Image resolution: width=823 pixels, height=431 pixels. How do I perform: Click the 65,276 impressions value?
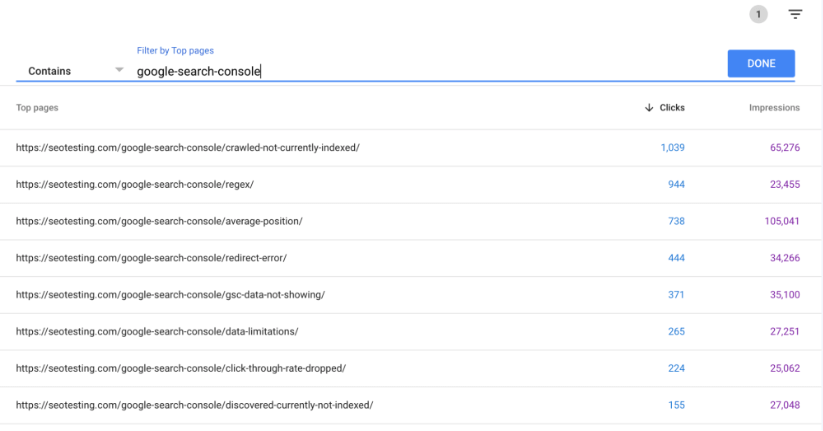(785, 148)
